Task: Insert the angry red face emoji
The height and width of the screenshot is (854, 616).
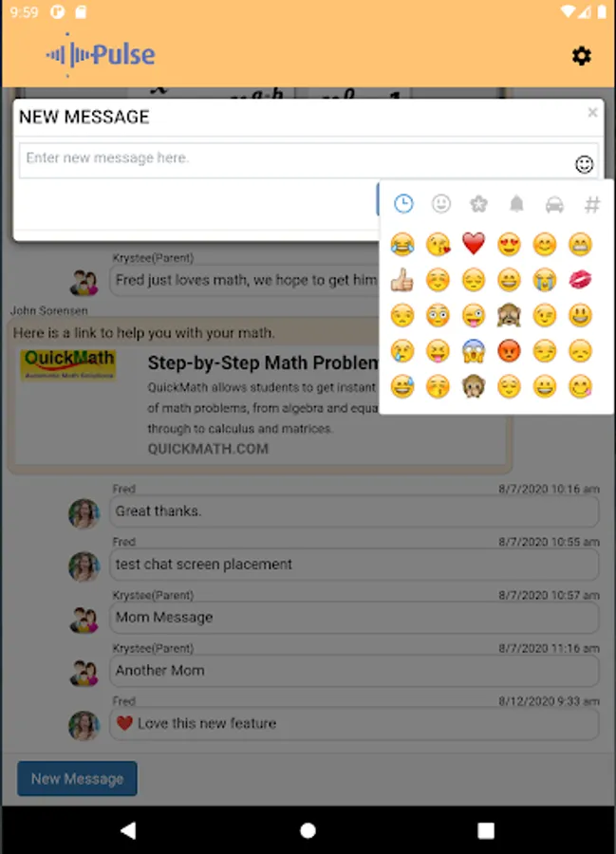Action: tap(509, 351)
